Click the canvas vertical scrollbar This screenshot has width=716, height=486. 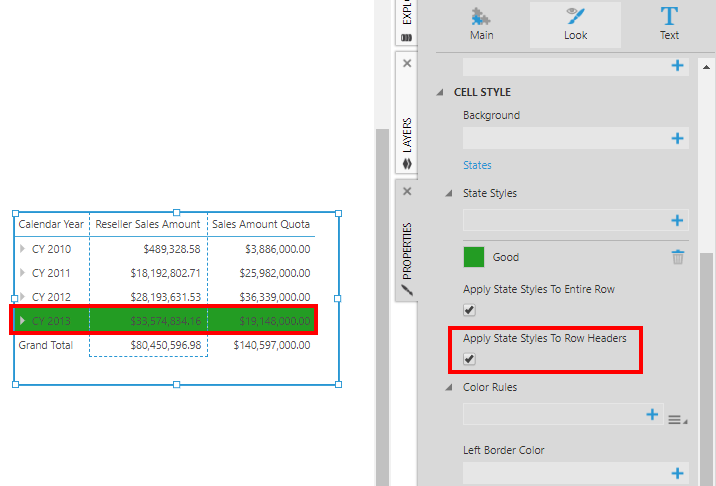tap(382, 306)
